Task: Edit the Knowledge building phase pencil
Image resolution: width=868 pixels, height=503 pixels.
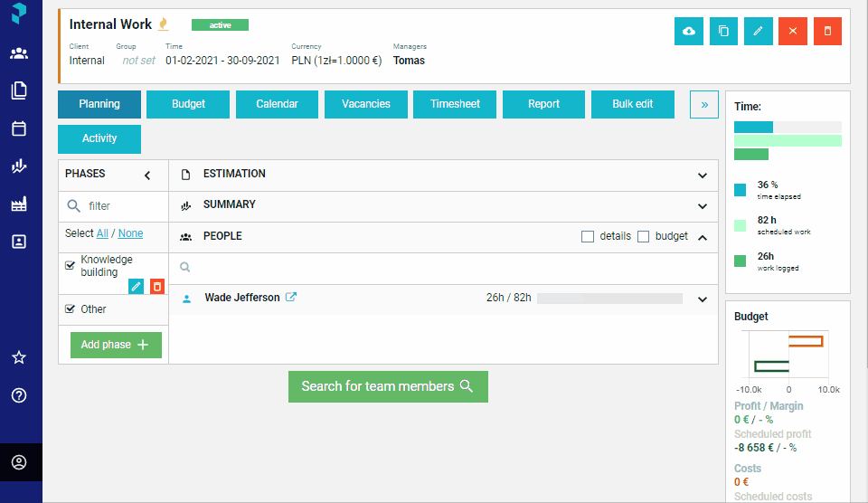Action: pos(136,287)
